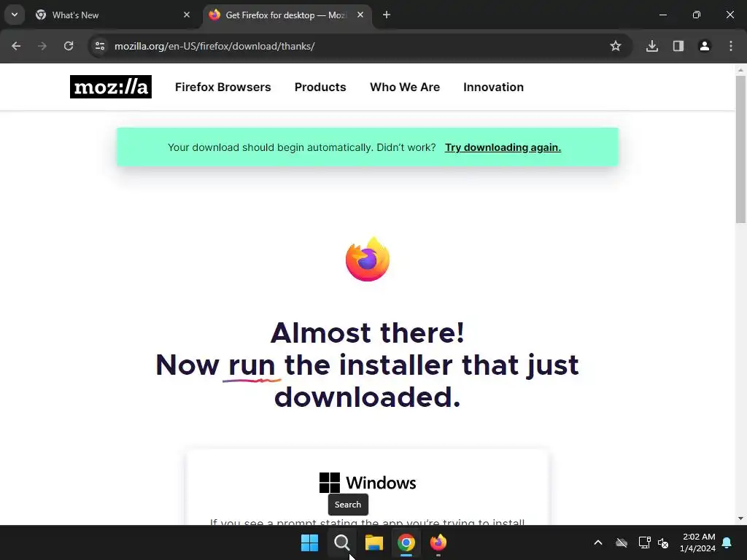Open the Products menu

click(320, 87)
